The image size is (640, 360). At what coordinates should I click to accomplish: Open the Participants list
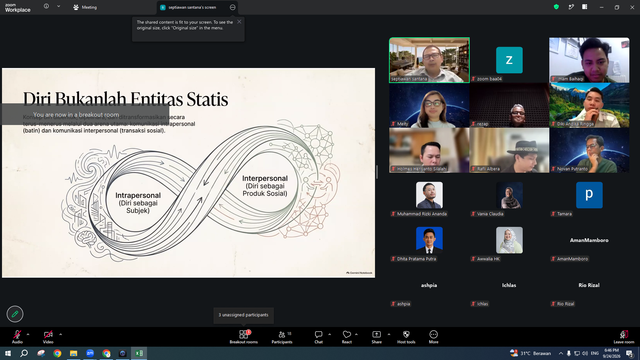coord(282,337)
